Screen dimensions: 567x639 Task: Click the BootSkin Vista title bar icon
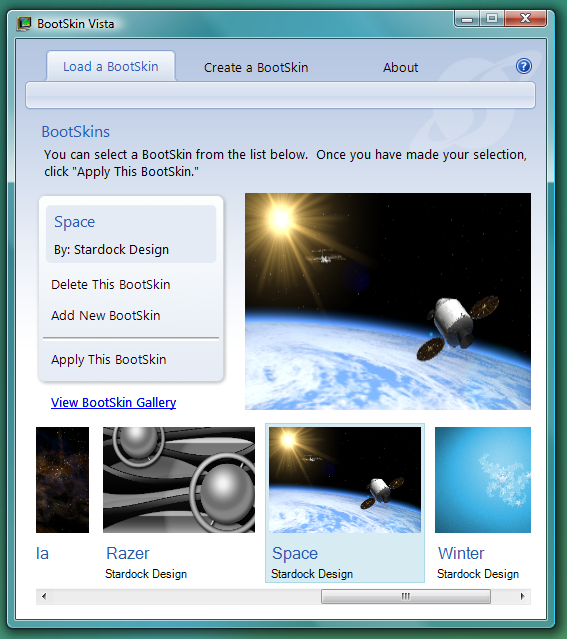coord(24,24)
